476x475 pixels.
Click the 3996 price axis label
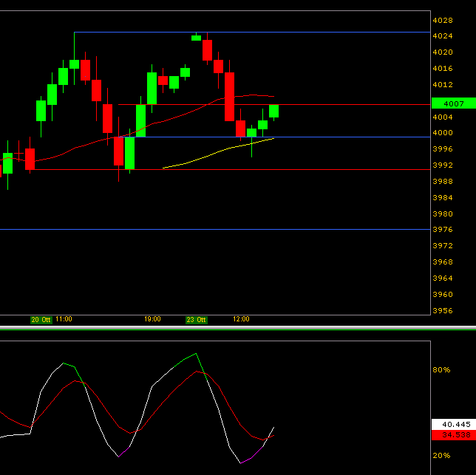[442, 148]
